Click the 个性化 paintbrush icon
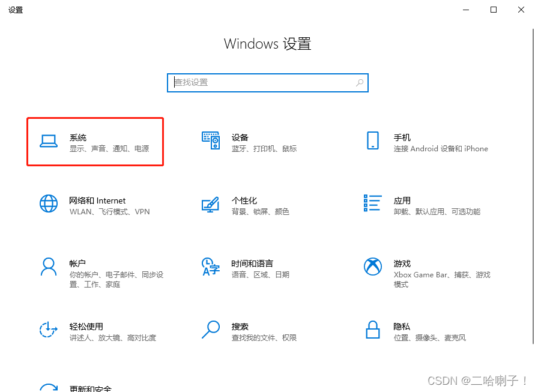This screenshot has height=392, width=535. coord(211,204)
